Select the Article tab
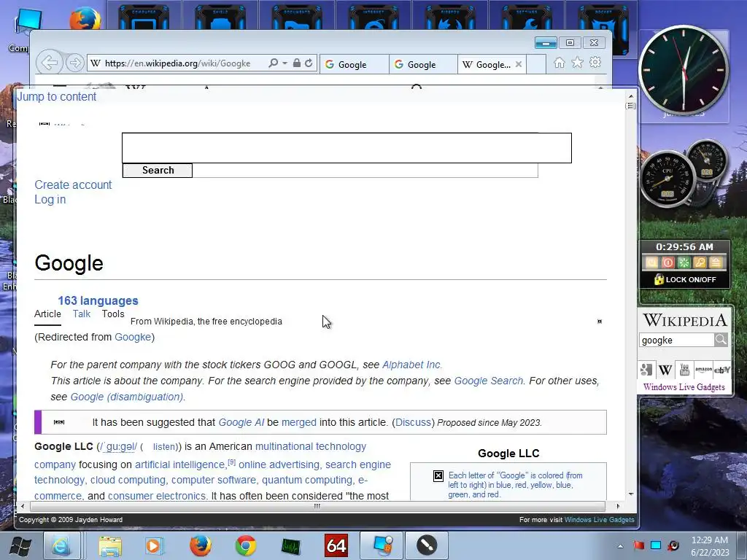The height and width of the screenshot is (560, 747). (x=47, y=314)
